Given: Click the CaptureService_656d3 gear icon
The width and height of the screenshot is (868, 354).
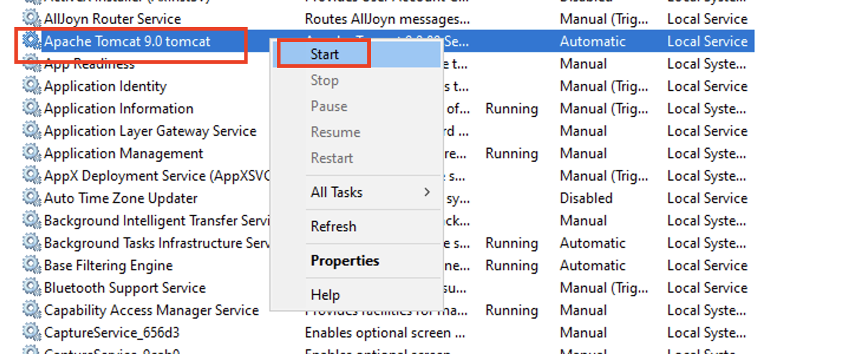Looking at the screenshot, I should point(31,333).
